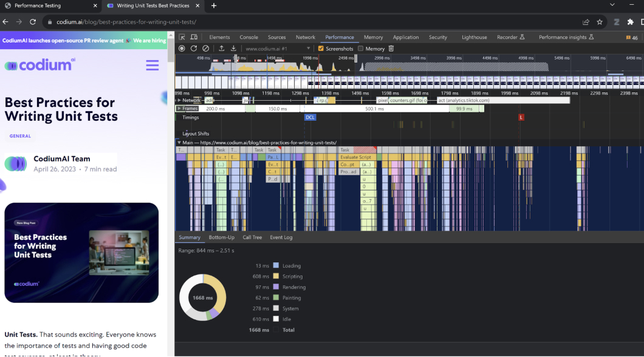Click the Save profile download icon
Image resolution: width=644 pixels, height=357 pixels.
point(233,49)
